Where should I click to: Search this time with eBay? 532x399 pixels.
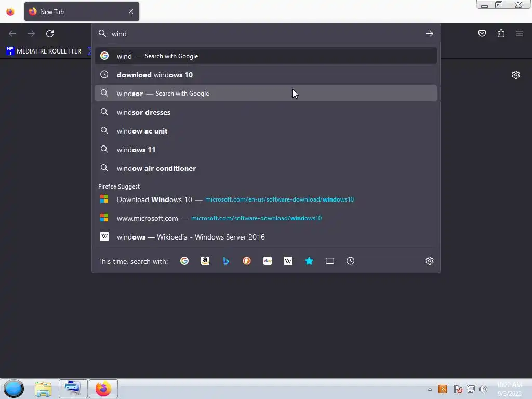[x=268, y=261]
